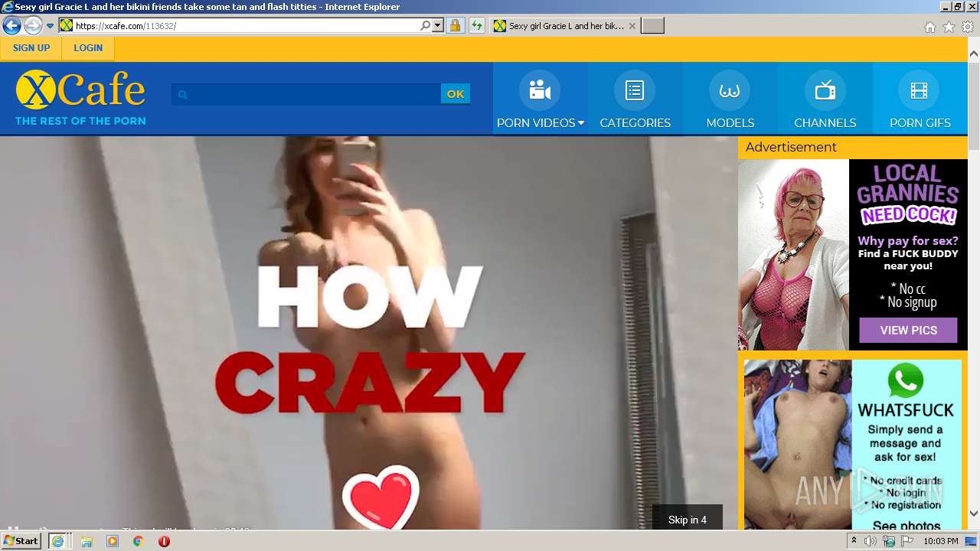Image resolution: width=980 pixels, height=551 pixels.
Task: Click the address bar URL field
Action: (x=237, y=26)
